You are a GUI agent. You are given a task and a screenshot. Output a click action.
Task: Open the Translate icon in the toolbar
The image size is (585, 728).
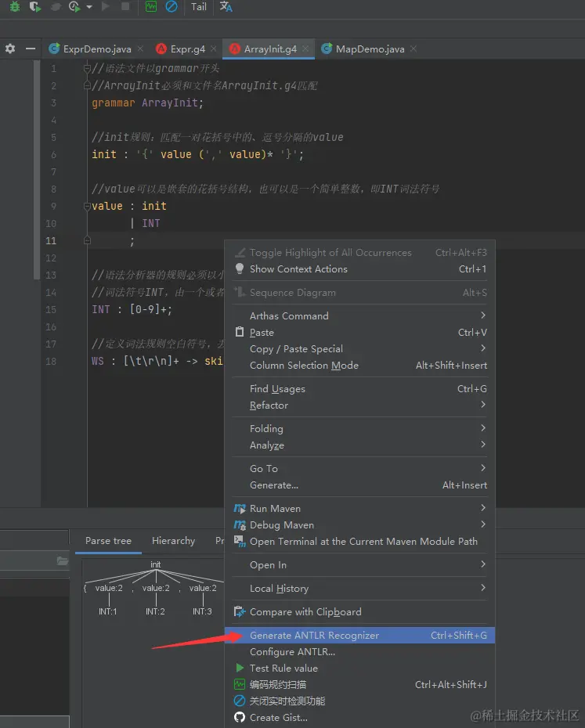pyautogui.click(x=226, y=6)
